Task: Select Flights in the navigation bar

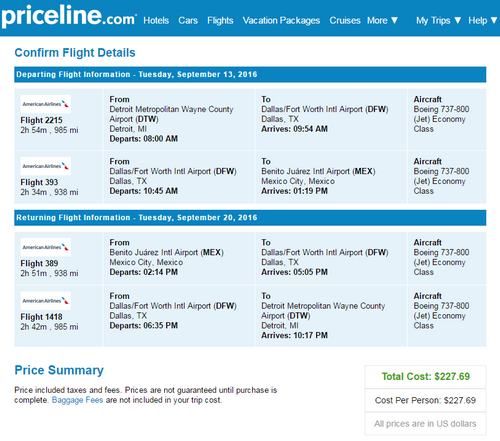Action: [x=220, y=21]
